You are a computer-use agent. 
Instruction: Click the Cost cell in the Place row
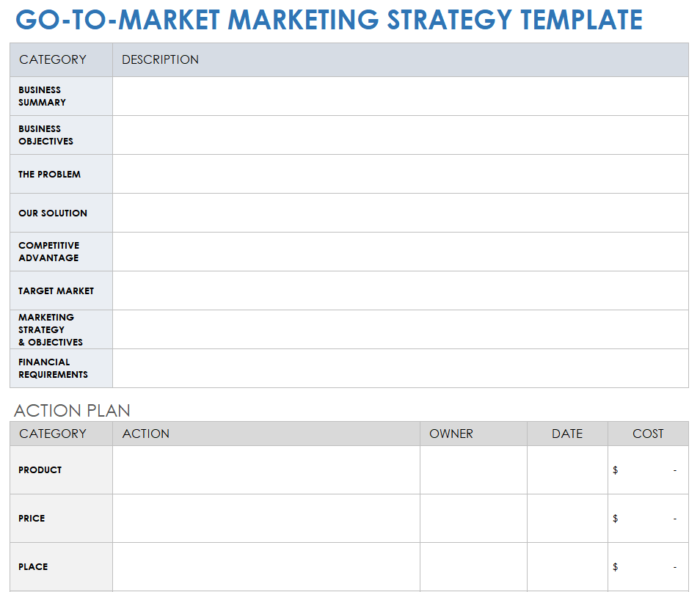pos(648,566)
